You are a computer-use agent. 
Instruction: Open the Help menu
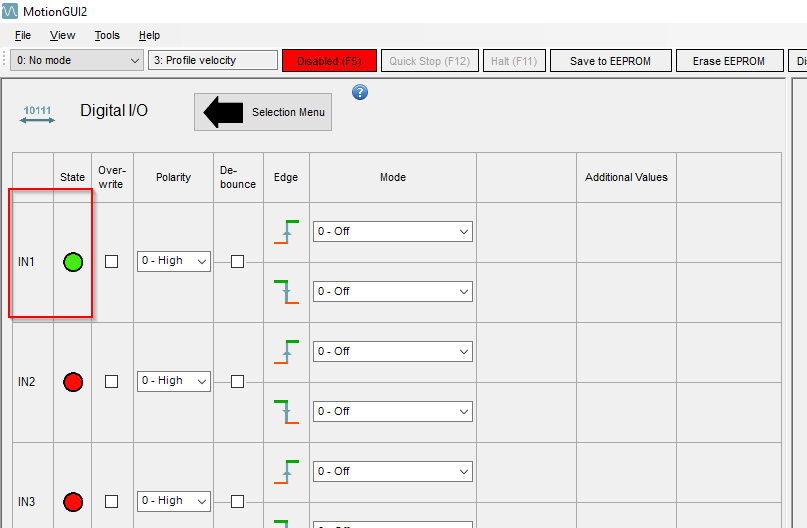click(x=149, y=35)
